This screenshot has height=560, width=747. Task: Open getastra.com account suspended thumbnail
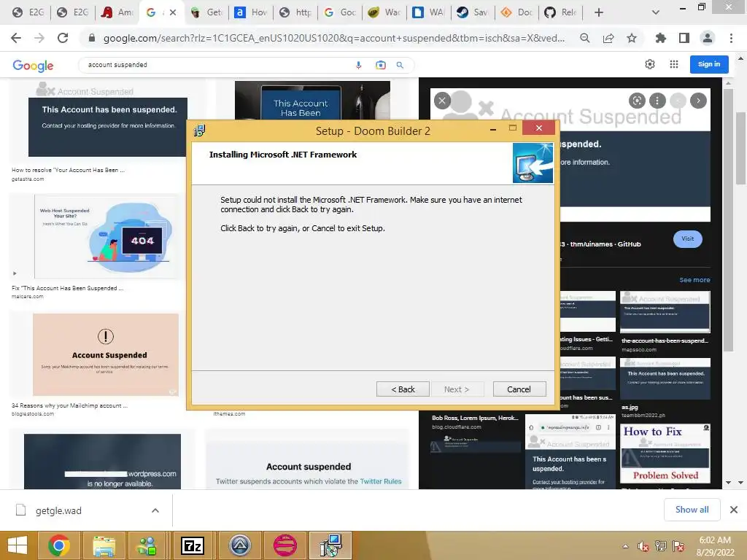(108, 127)
